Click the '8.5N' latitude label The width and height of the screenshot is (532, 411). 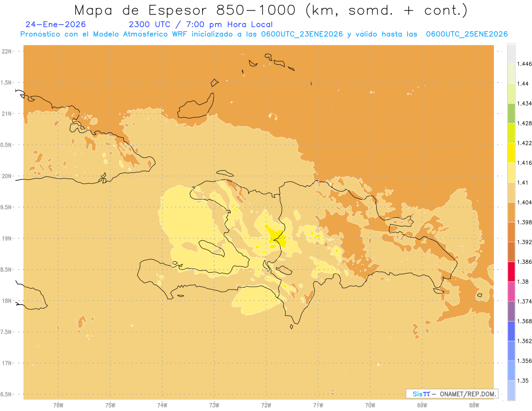coord(7,270)
